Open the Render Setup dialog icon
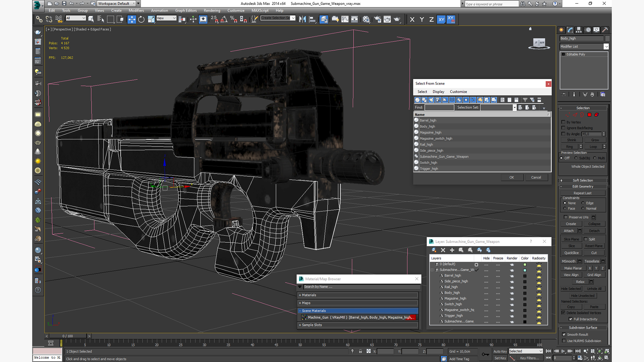This screenshot has width=644, height=362. tap(378, 19)
